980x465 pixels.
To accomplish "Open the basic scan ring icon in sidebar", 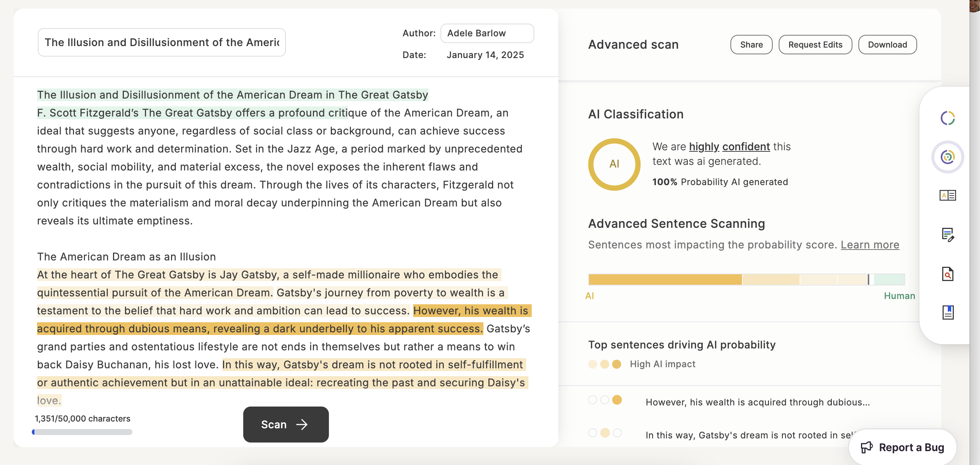I will pyautogui.click(x=947, y=118).
